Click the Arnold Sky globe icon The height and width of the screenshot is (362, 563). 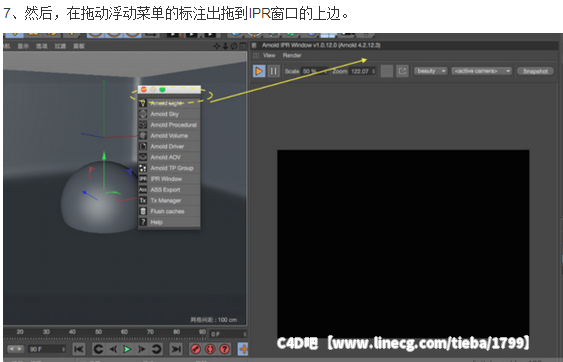click(x=143, y=114)
